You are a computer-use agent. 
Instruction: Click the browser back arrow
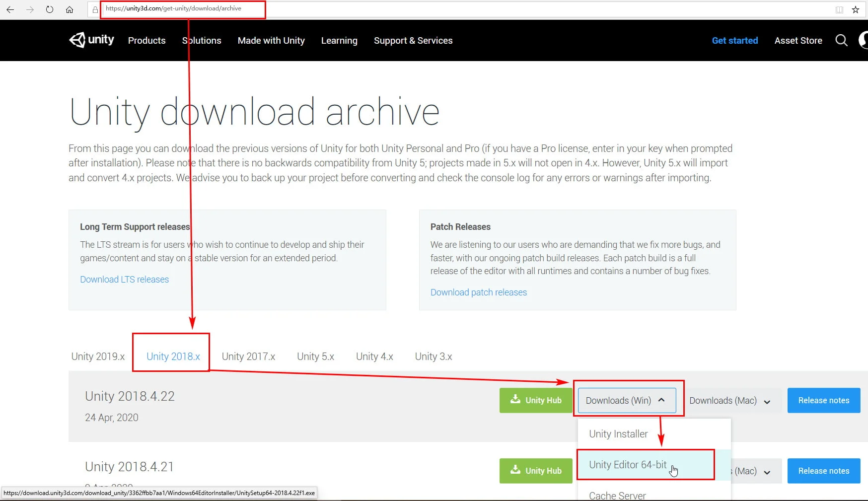10,9
